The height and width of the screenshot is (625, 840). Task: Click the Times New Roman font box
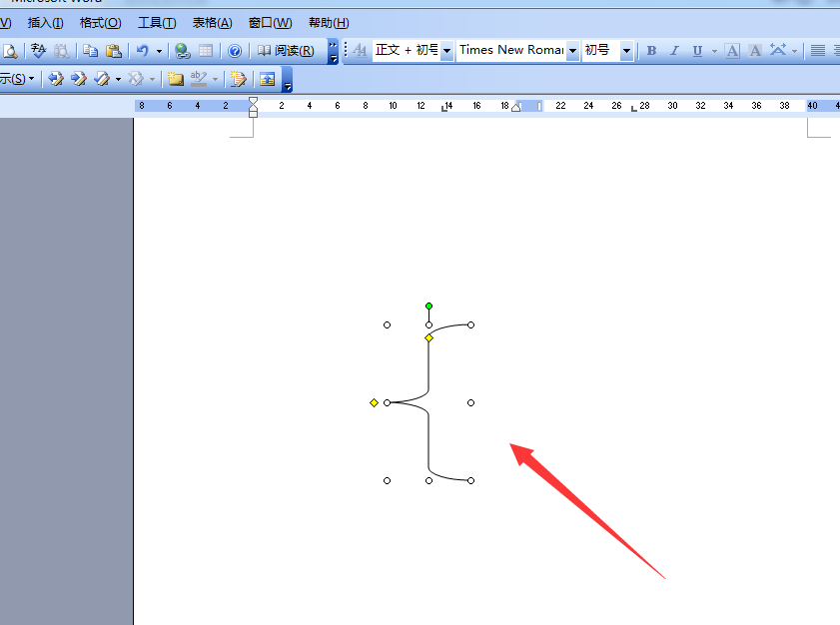[511, 50]
